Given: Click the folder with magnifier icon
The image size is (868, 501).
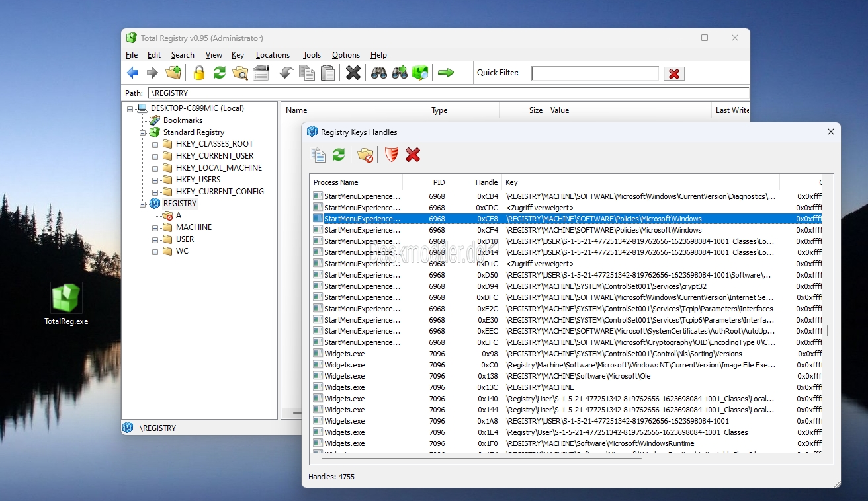Looking at the screenshot, I should tap(240, 73).
